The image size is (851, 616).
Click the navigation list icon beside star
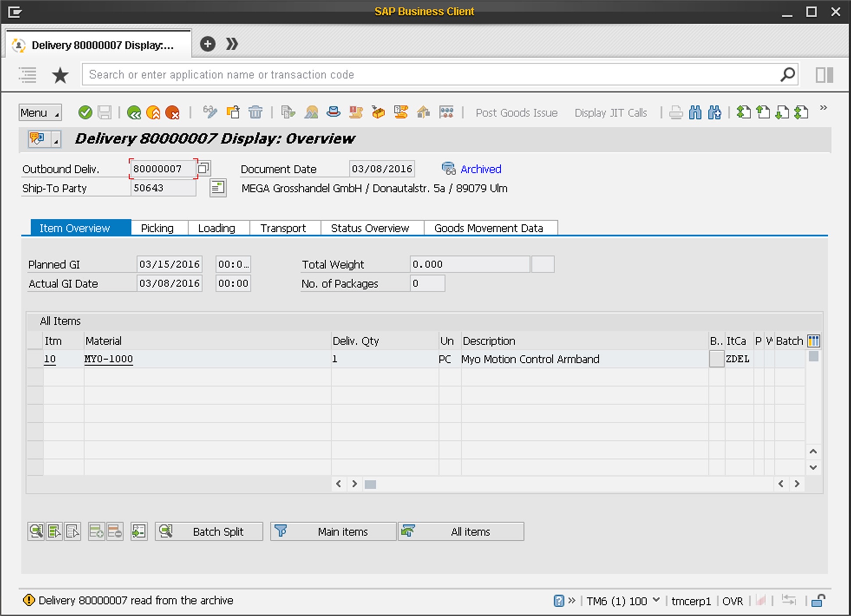click(27, 75)
